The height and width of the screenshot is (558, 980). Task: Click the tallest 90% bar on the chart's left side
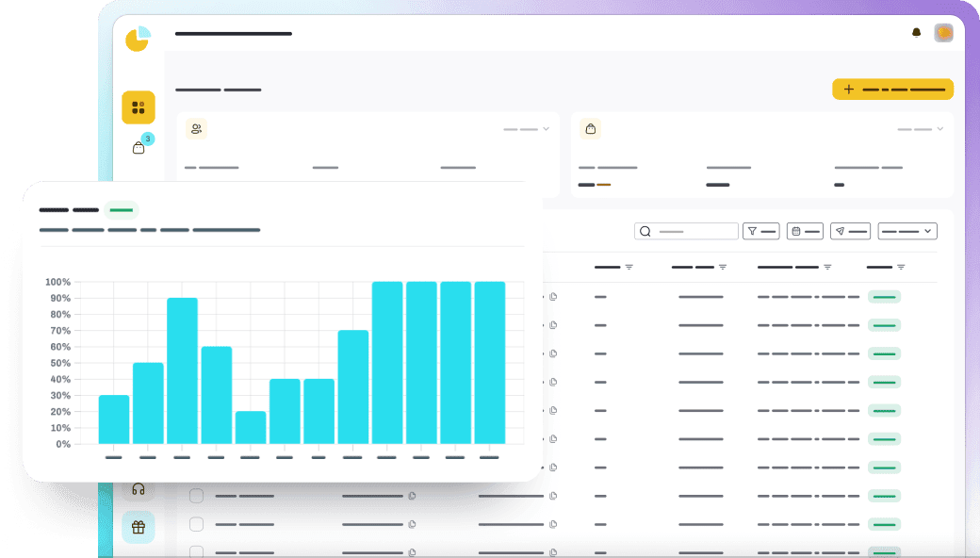tap(182, 369)
